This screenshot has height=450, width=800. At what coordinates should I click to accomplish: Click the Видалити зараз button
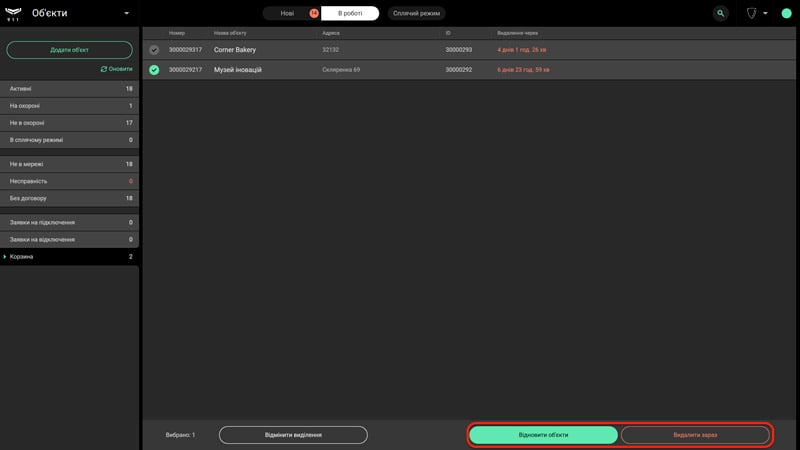tap(695, 435)
